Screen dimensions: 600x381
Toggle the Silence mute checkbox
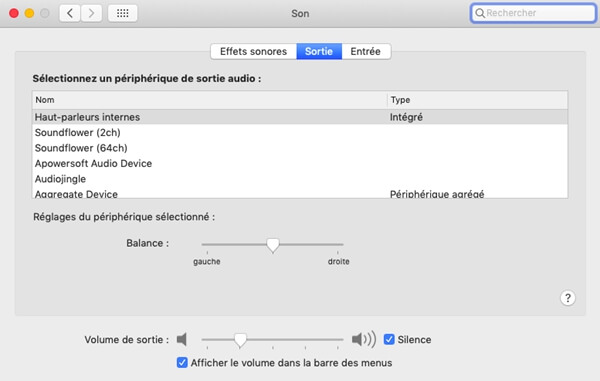(x=389, y=339)
